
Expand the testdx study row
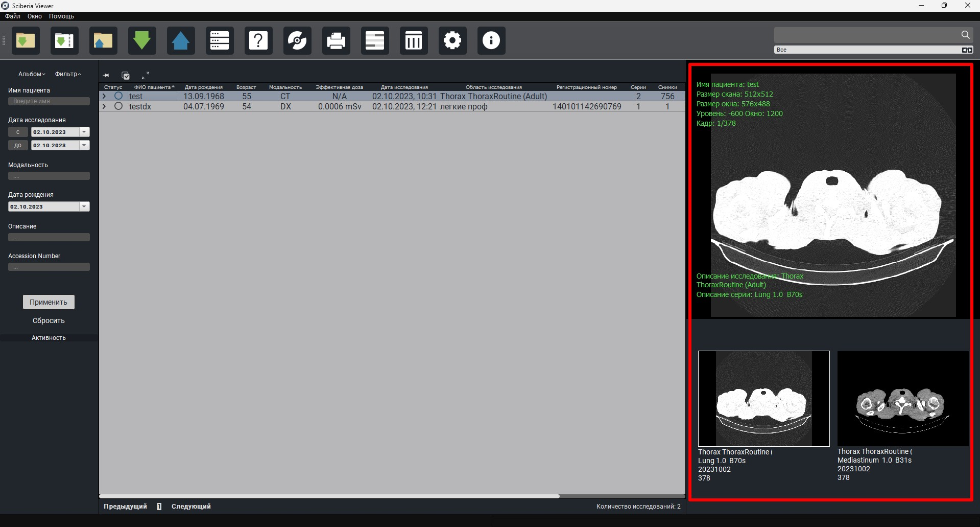click(x=104, y=106)
